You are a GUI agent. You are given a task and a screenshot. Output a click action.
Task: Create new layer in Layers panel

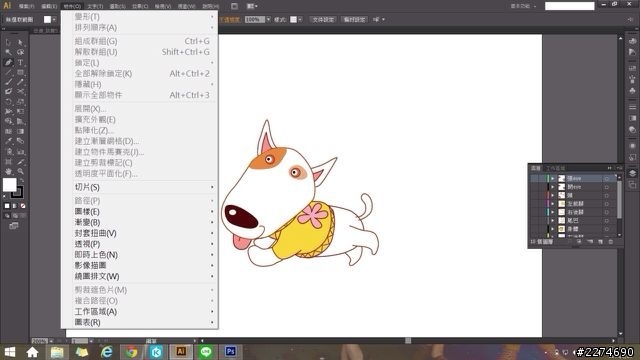(x=600, y=242)
